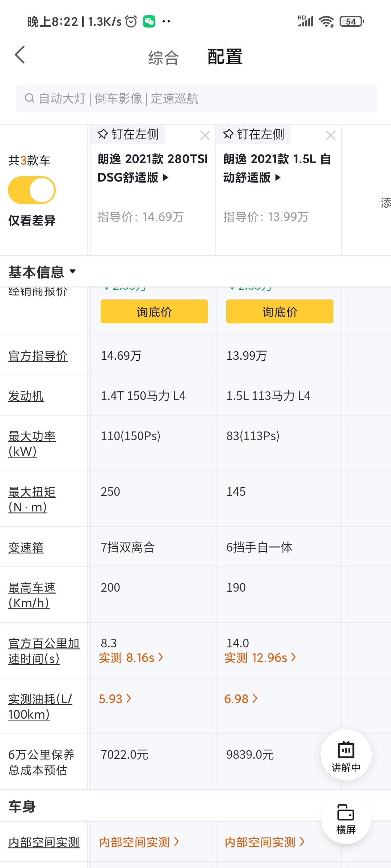
Task: Open 朗逸 2021款 280TSI DSG舒适版 model selector
Action: pyautogui.click(x=152, y=168)
